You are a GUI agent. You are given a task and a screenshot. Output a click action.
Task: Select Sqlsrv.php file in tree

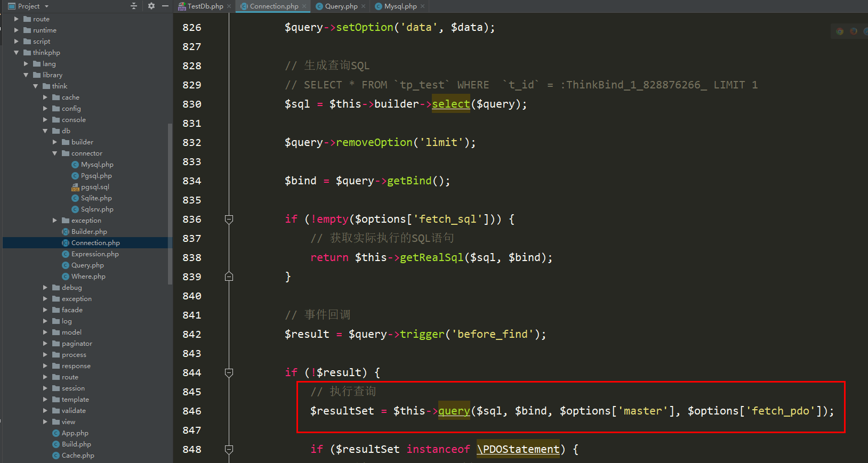point(97,209)
